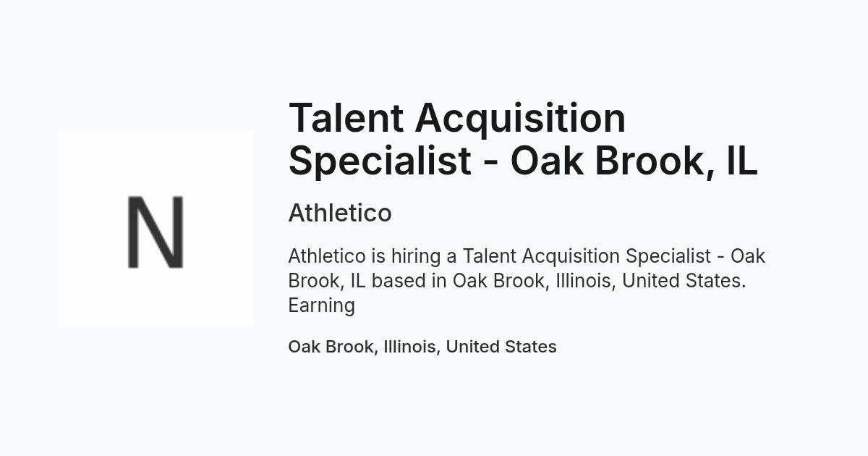
Task: Click 'United States.' in the description paragraph
Action: (684, 281)
